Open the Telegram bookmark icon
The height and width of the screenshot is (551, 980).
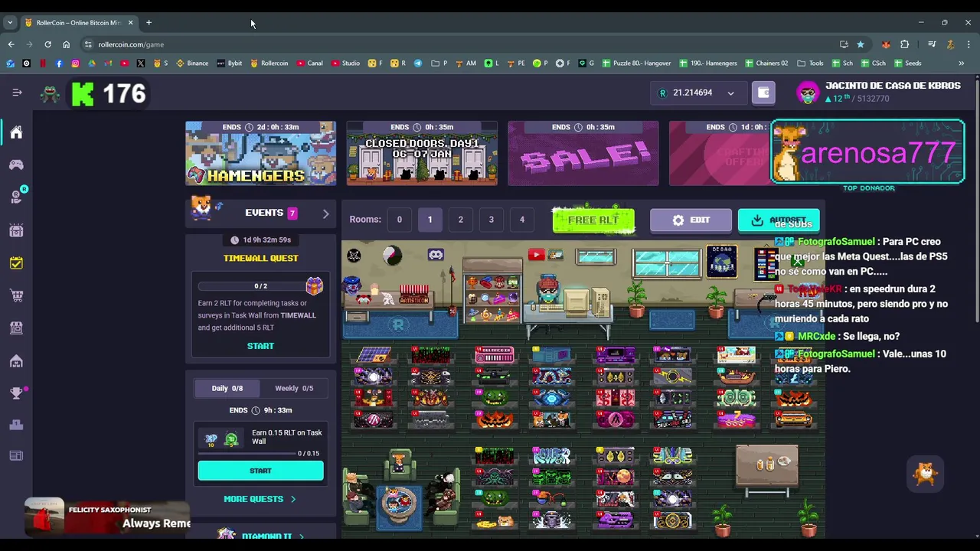(418, 64)
